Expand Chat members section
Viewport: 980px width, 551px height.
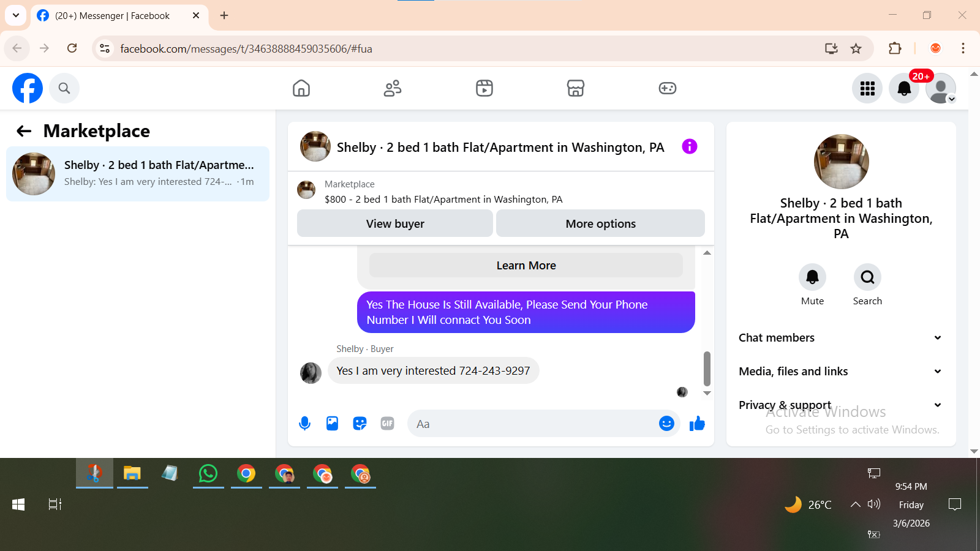click(840, 338)
